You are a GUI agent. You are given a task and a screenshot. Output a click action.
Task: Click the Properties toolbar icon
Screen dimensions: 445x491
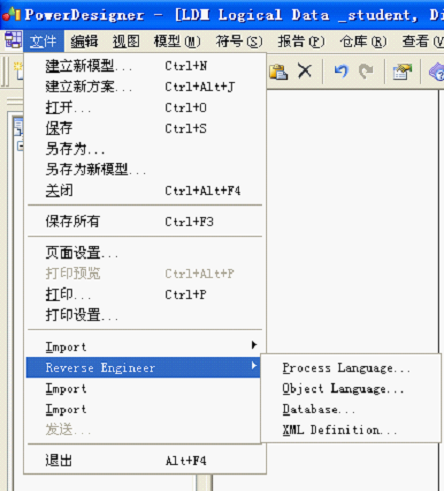point(402,71)
